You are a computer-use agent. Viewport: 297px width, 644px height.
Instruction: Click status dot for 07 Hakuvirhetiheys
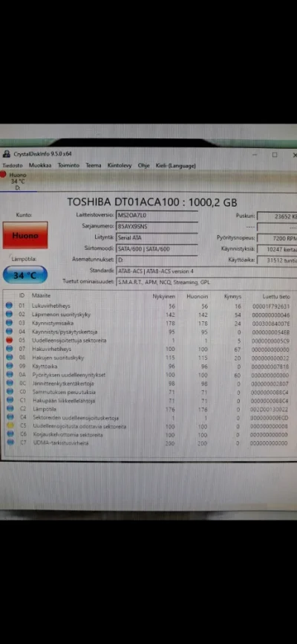pos(10,349)
